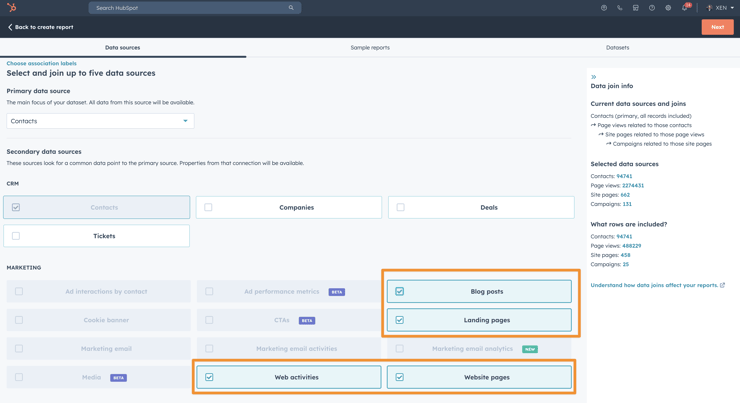This screenshot has height=403, width=740.
Task: Click the CTAs BETA data source card
Action: pyautogui.click(x=289, y=320)
